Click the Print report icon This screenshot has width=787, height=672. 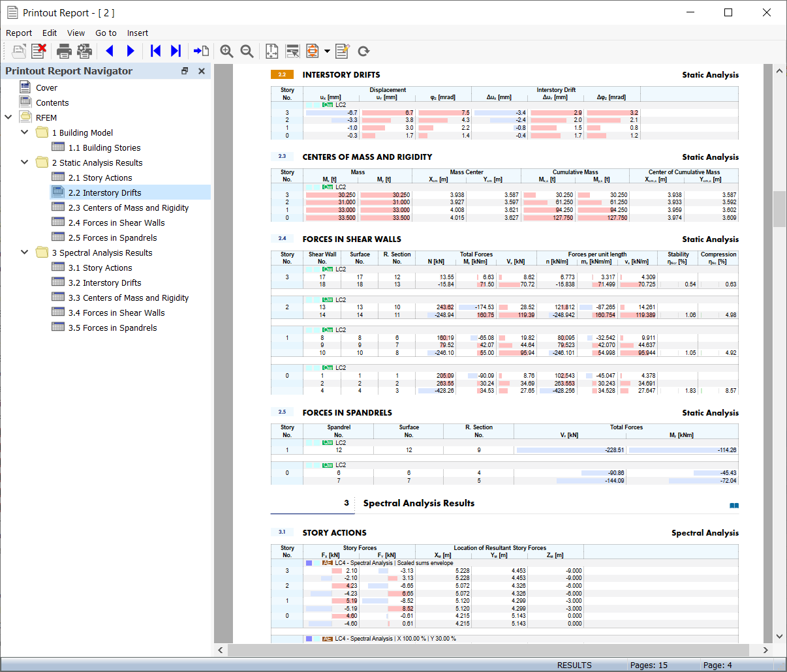64,51
